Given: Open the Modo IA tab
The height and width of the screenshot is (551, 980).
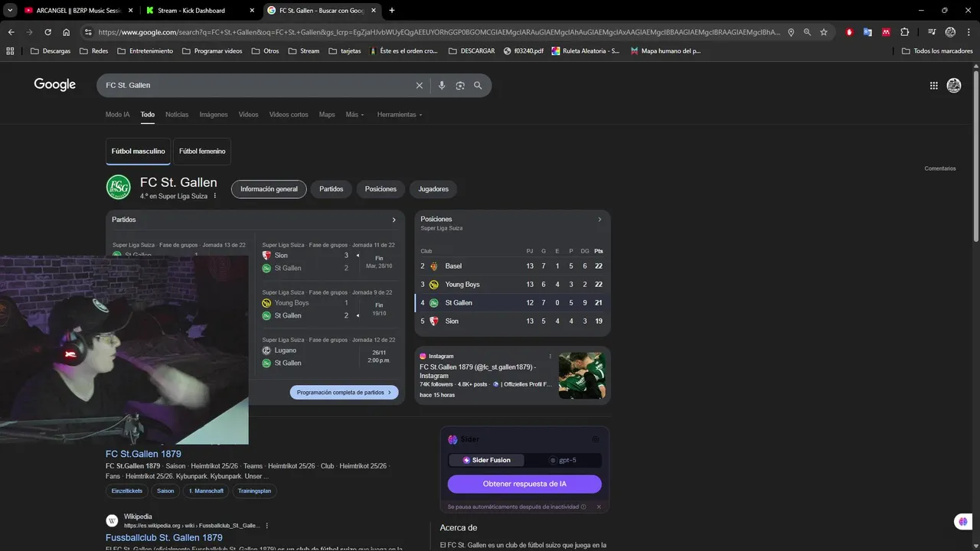Looking at the screenshot, I should (x=117, y=115).
